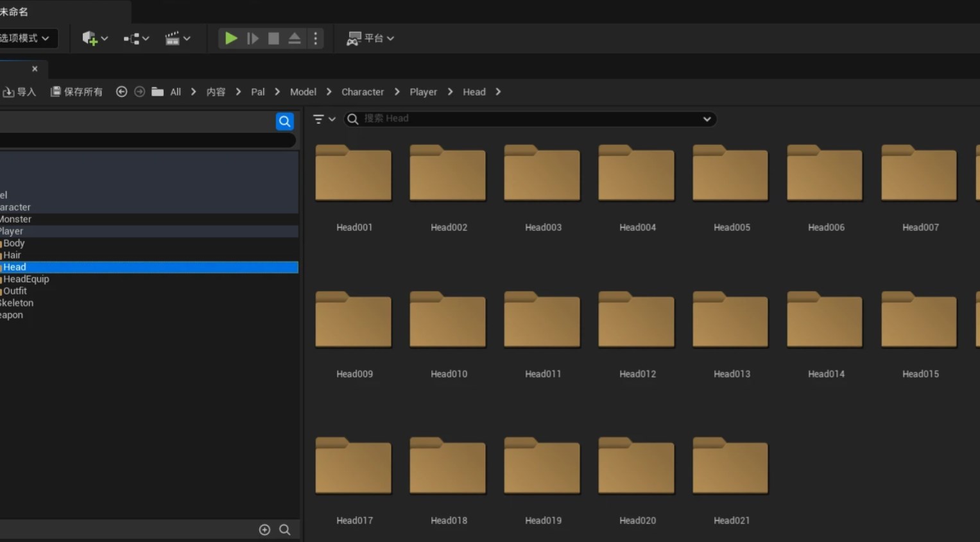
Task: Select the Player breadcrumb
Action: coord(423,92)
